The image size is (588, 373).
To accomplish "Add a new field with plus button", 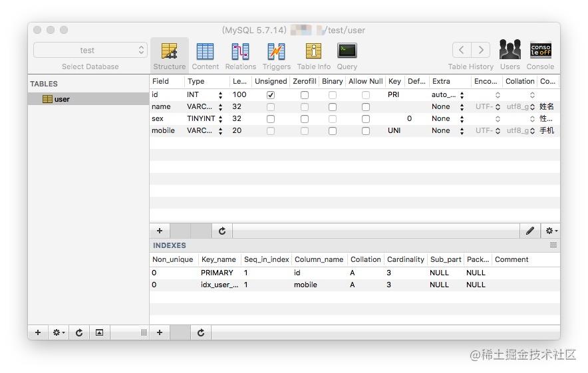I will click(160, 231).
